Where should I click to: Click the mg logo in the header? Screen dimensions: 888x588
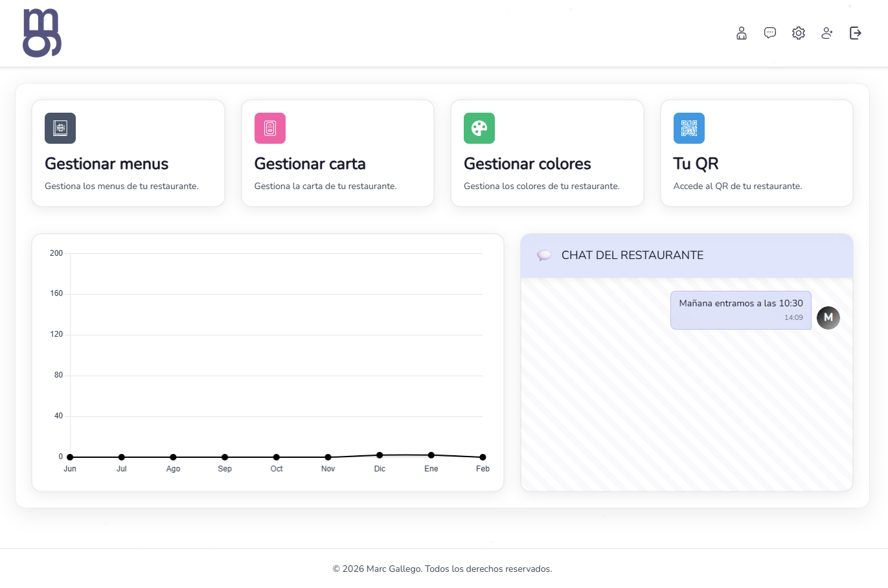click(42, 33)
